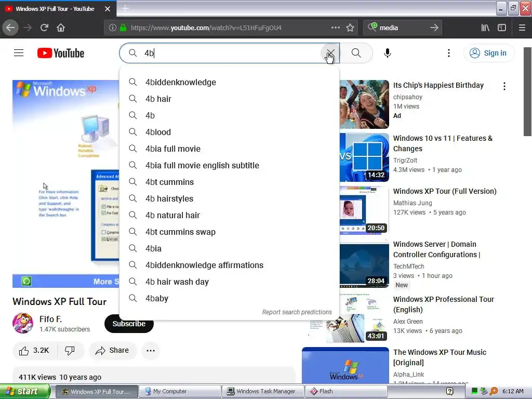Open page actions three-dot menu in address bar
This screenshot has width=532, height=399.
point(336,28)
